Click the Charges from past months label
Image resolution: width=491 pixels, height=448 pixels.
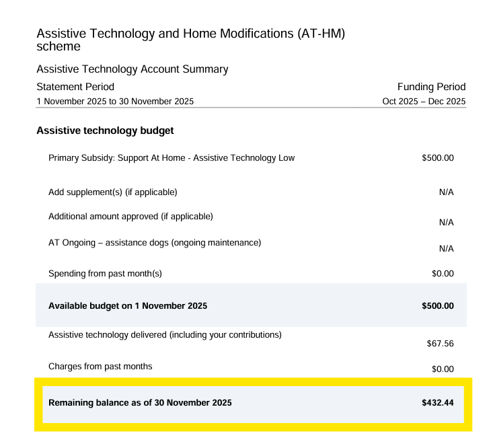coord(100,367)
